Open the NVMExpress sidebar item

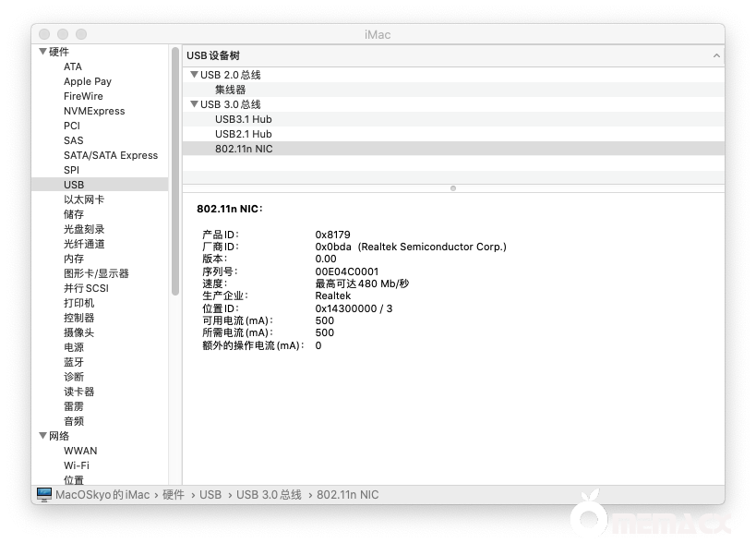point(94,111)
